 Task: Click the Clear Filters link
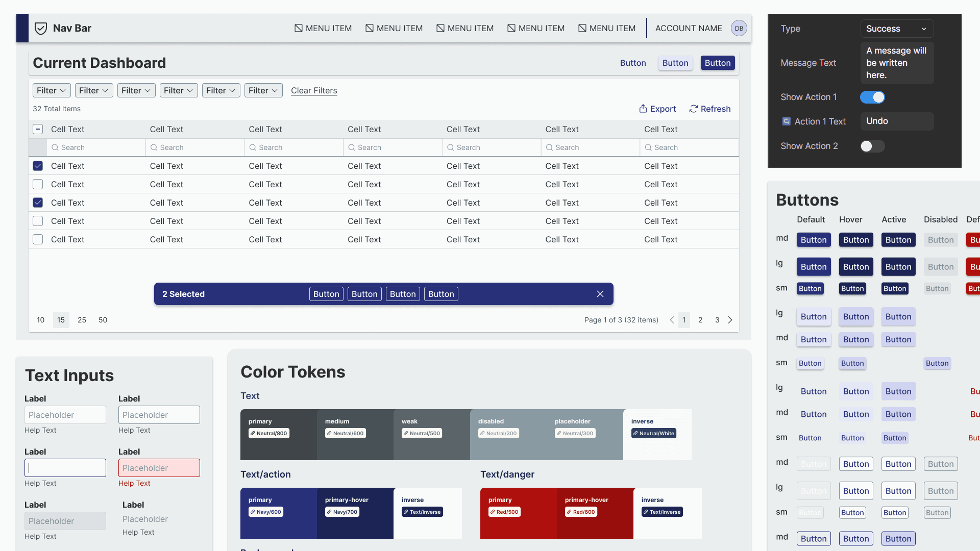[x=314, y=90]
